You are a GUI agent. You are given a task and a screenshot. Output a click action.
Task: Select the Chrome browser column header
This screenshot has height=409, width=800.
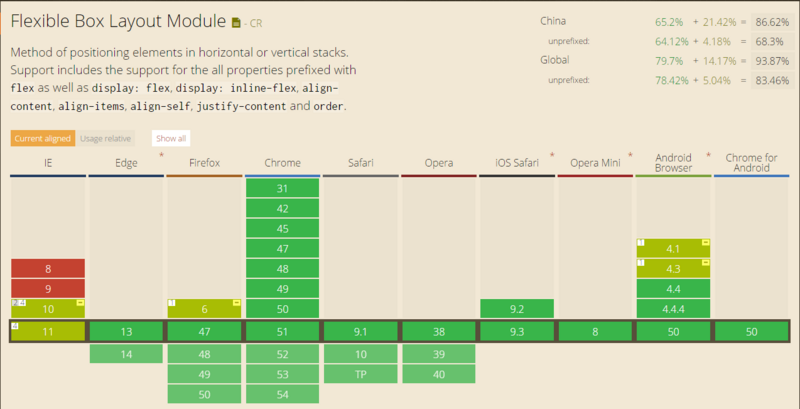pyautogui.click(x=282, y=163)
